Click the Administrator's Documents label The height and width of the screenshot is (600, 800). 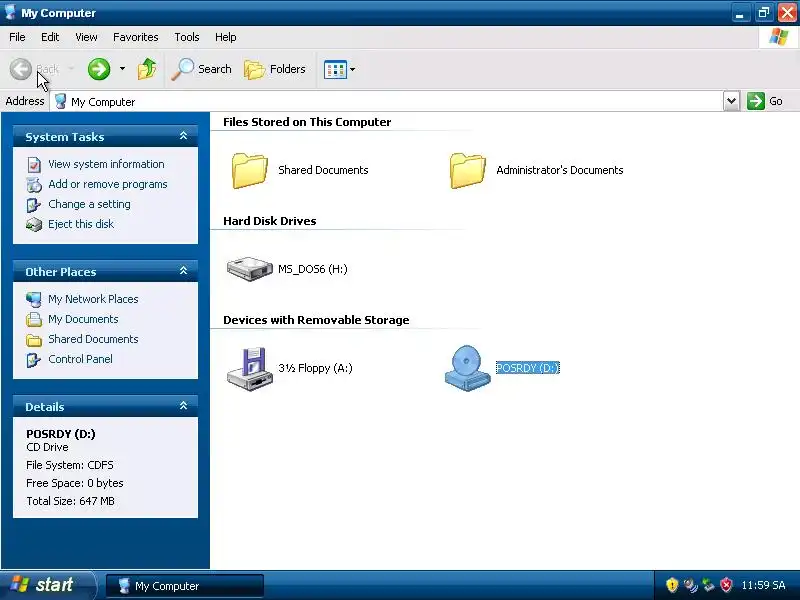click(560, 170)
